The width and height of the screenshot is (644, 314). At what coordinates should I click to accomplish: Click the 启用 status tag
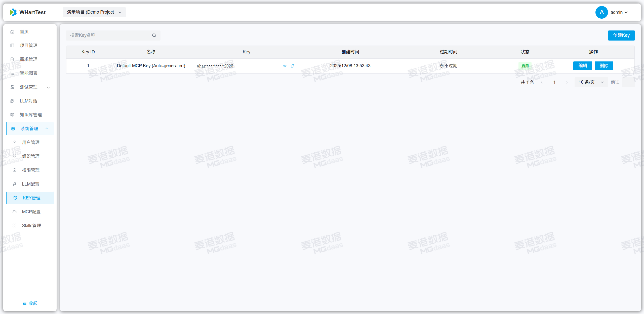tap(525, 66)
